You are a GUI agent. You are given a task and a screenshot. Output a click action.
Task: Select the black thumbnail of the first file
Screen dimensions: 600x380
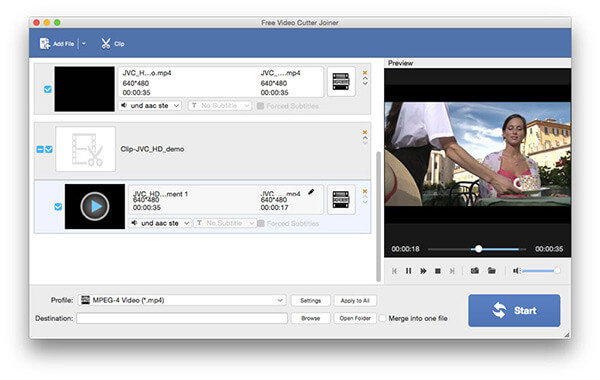85,89
